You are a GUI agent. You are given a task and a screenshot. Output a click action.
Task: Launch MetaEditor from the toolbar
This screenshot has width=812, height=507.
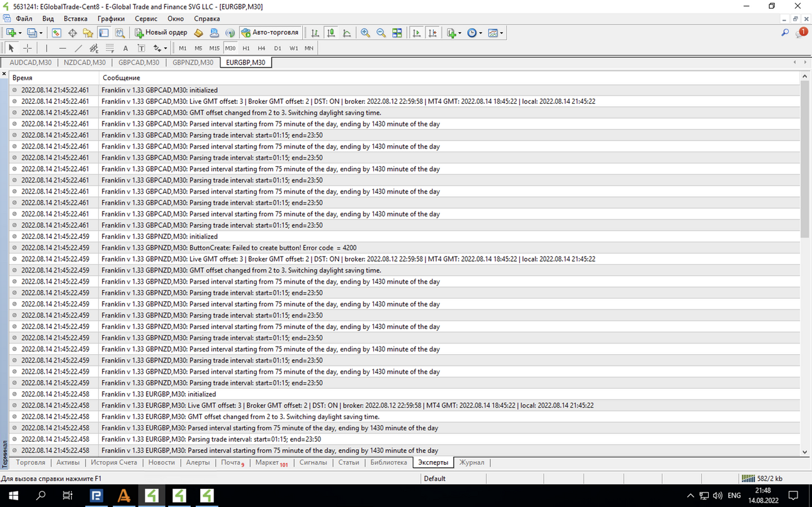[198, 33]
